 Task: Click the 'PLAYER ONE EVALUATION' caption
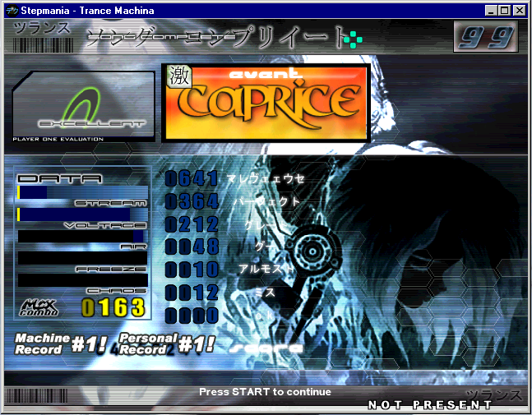tap(58, 139)
